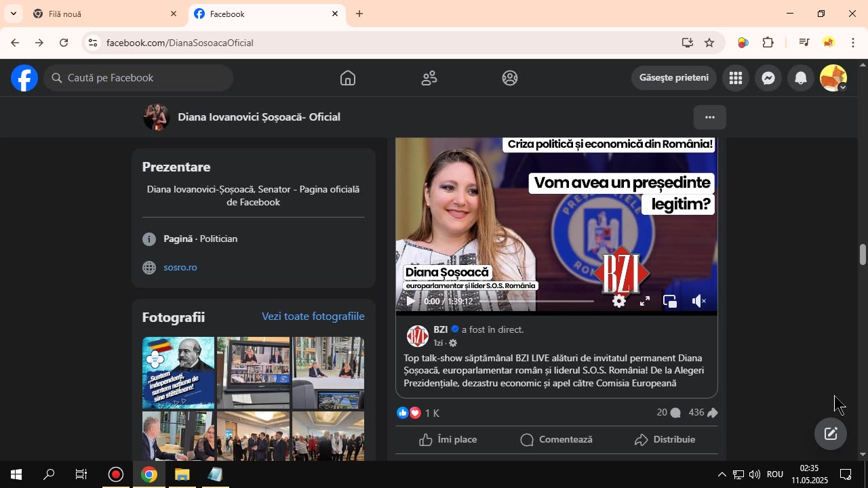Open the Chrome three-dots menu
Image resolution: width=868 pixels, height=488 pixels.
click(x=853, y=43)
